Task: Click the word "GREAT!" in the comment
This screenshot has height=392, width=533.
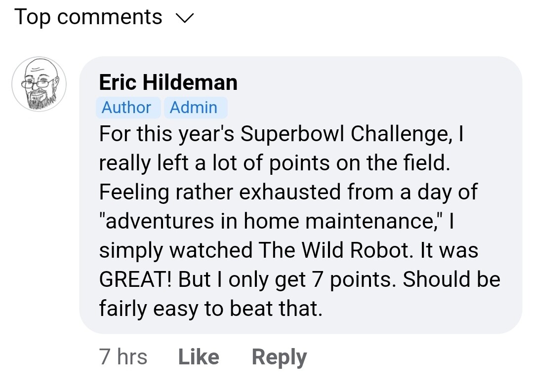Action: (135, 279)
